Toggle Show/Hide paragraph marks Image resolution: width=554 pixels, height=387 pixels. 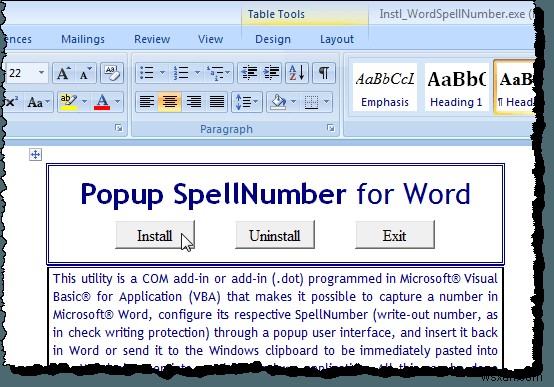[324, 73]
